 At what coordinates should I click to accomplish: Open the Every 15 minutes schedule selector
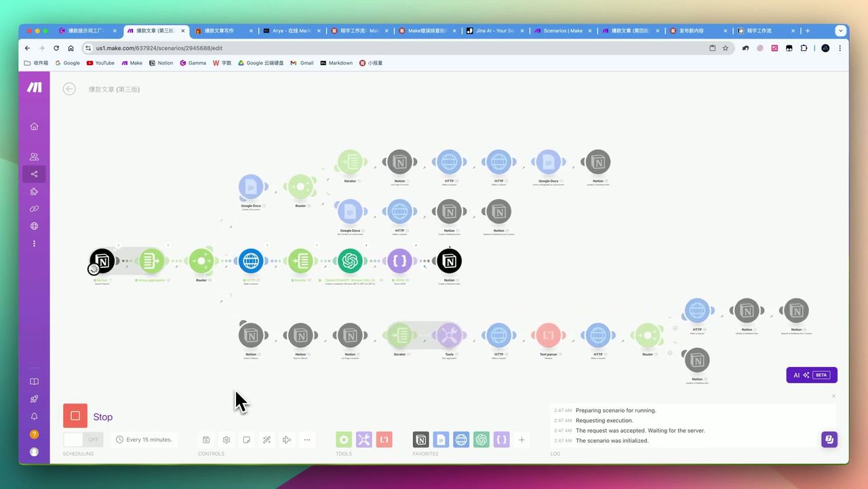(144, 439)
